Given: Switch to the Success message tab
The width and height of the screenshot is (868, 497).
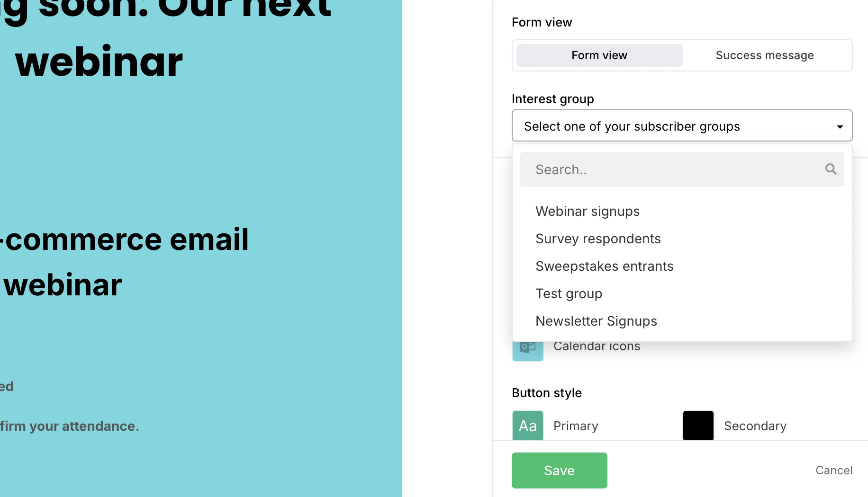Looking at the screenshot, I should [x=764, y=55].
